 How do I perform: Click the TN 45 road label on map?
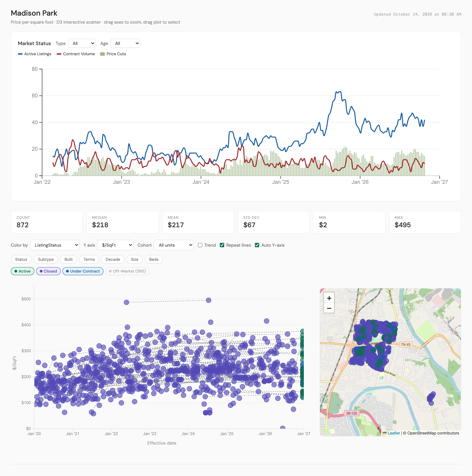pos(406,344)
